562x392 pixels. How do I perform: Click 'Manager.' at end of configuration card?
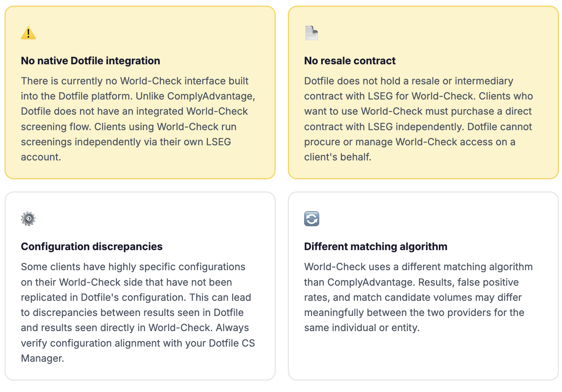pos(42,358)
